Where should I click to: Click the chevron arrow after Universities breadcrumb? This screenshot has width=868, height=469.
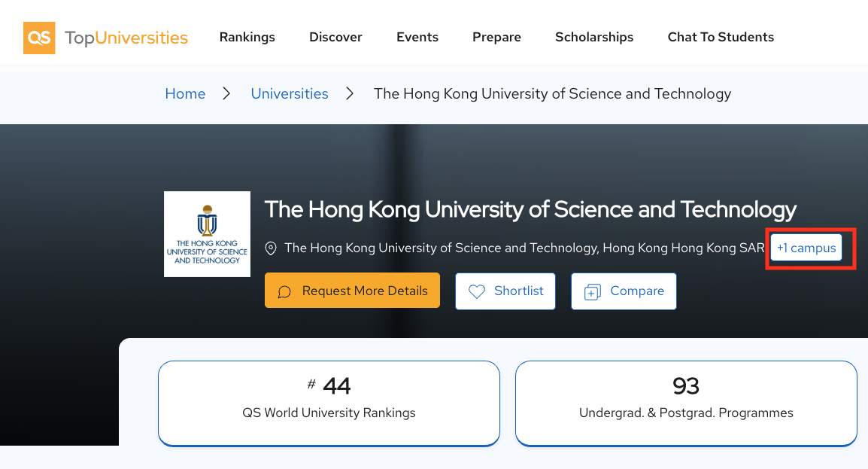(350, 94)
